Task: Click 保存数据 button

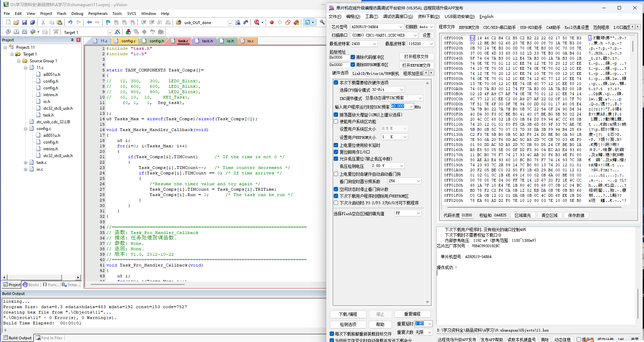Action: [x=576, y=215]
